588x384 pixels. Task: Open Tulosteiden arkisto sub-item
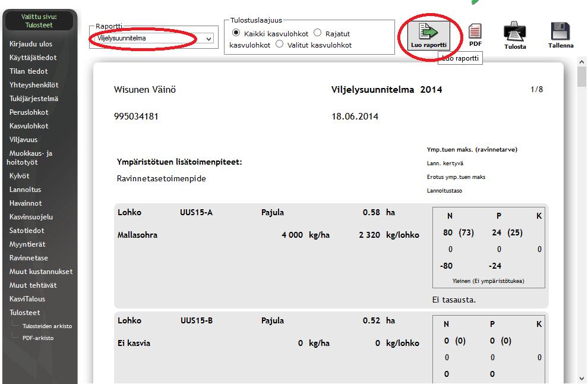(48, 326)
